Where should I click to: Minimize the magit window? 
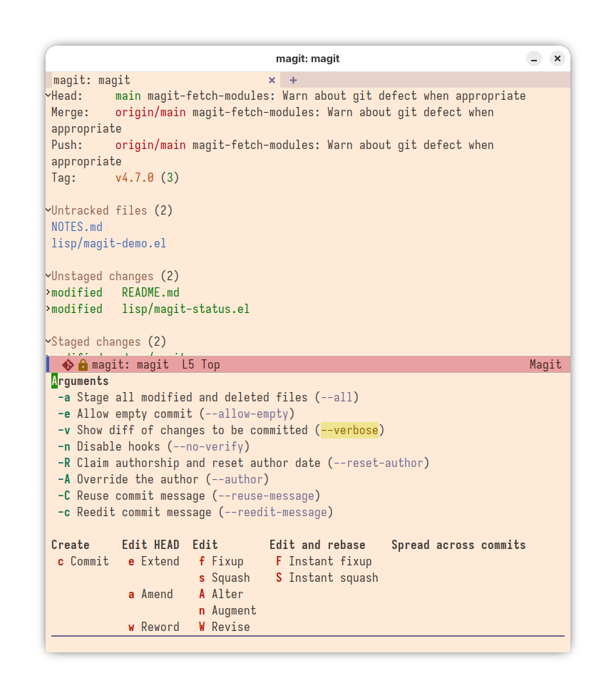(534, 58)
